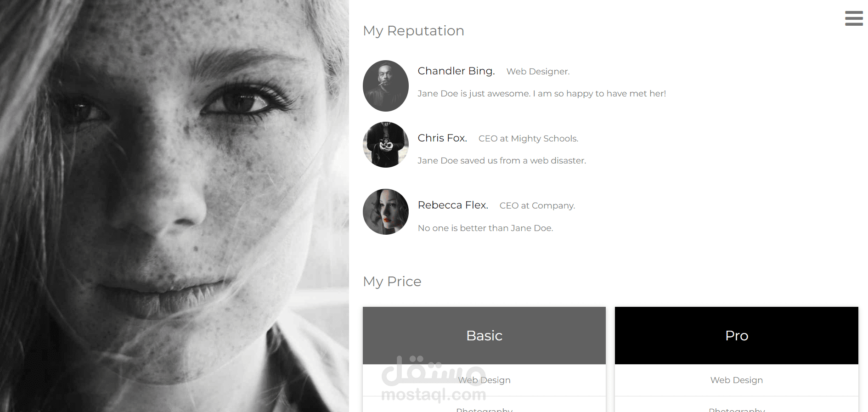Click the Basic pricing plan header
The image size is (868, 412).
click(484, 336)
